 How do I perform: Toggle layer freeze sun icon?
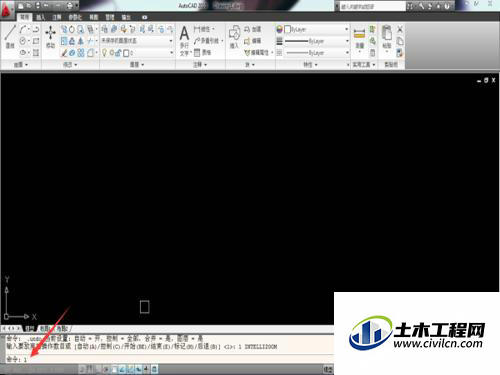[112, 53]
